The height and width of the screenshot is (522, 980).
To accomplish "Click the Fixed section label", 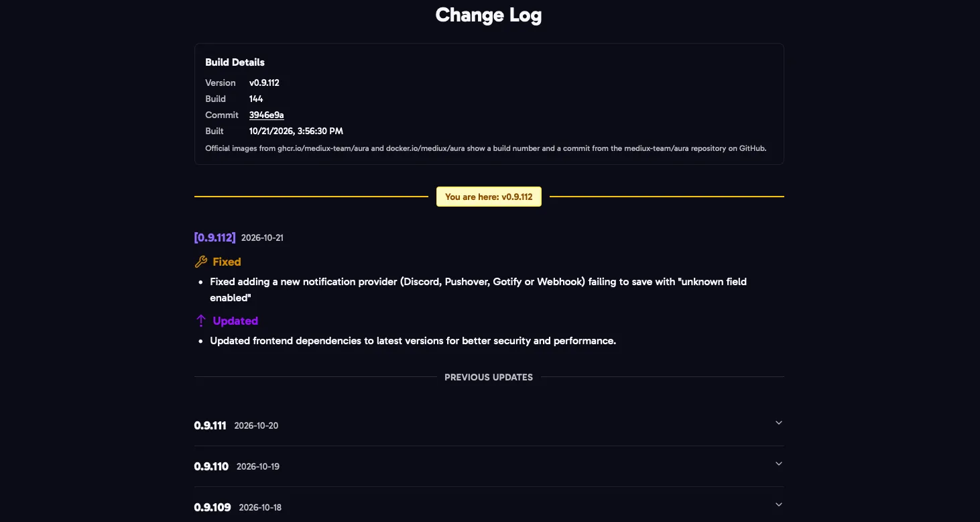I will point(227,262).
